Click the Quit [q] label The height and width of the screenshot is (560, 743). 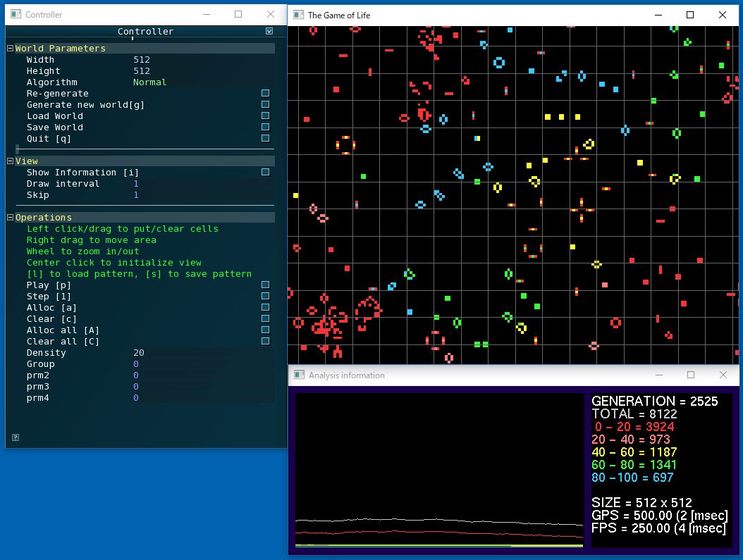click(x=49, y=139)
